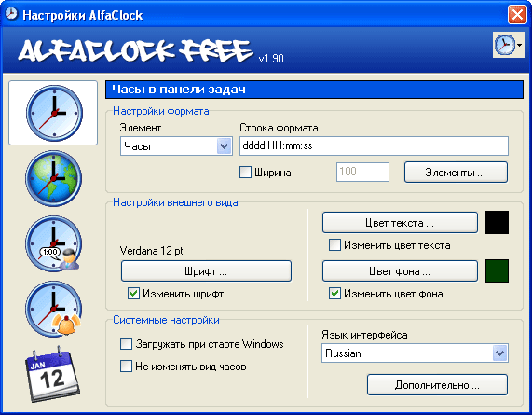Open the Дополнительно ... settings button

click(437, 385)
